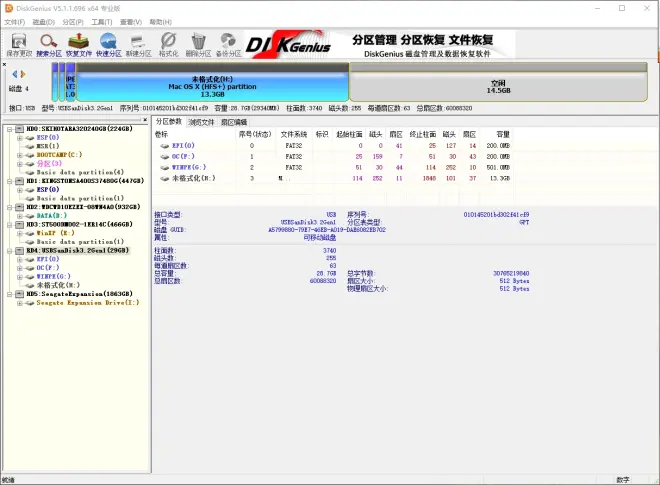Screen dimensions: 660x485
Task: Click the 文件系统 column header
Action: coord(294,134)
